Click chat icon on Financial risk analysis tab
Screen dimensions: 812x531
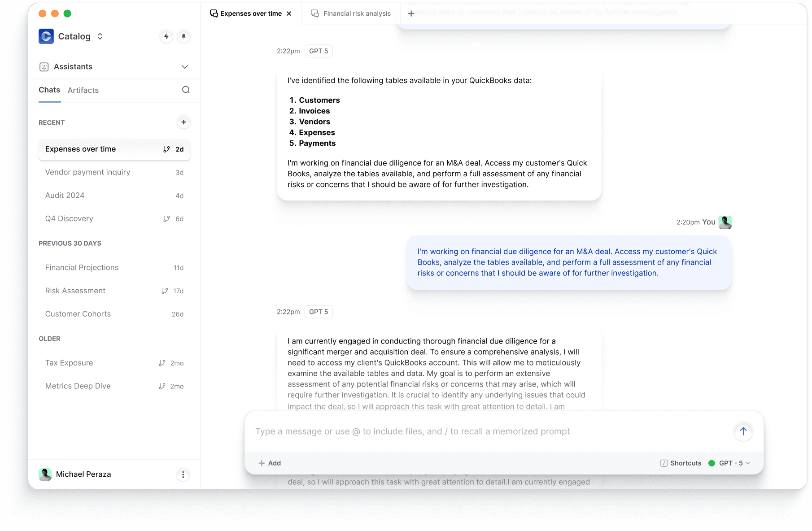click(x=315, y=13)
